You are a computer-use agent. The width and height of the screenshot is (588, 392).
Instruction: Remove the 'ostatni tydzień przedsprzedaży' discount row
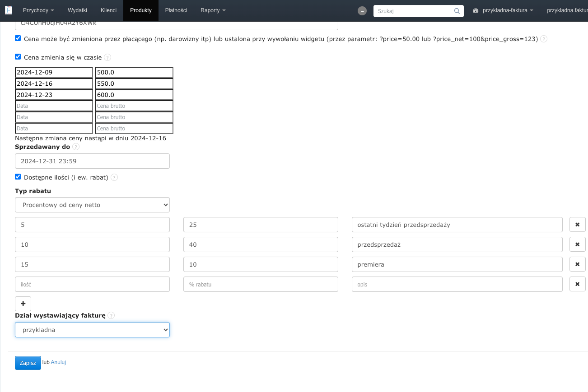click(578, 225)
